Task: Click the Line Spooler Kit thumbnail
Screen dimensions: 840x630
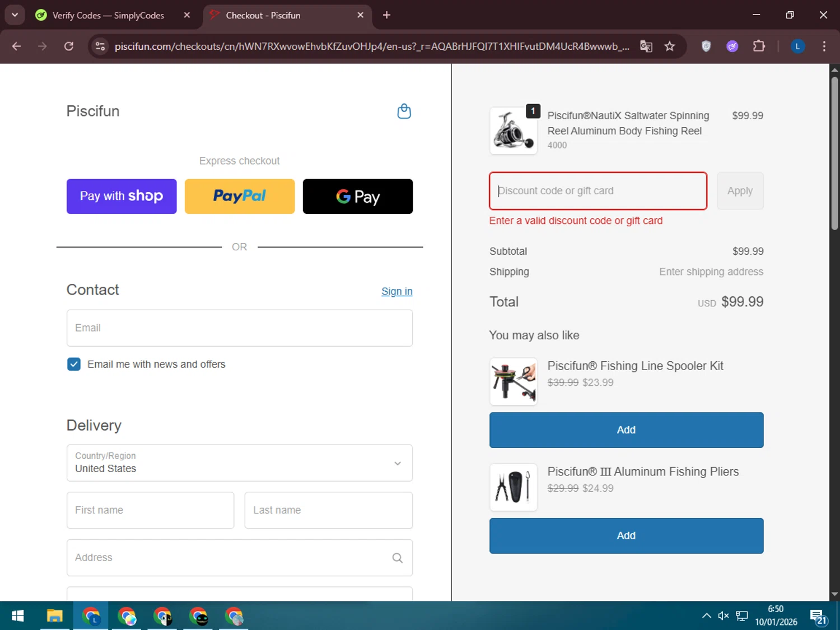Action: click(514, 381)
